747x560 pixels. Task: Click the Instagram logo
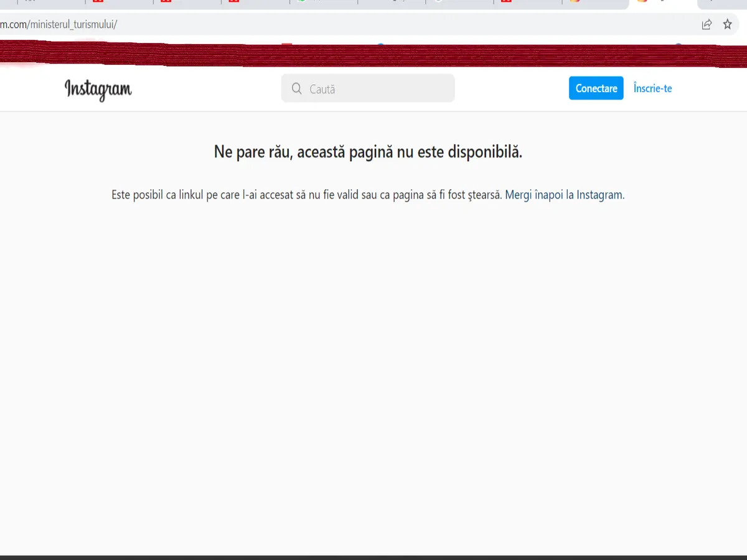pos(98,89)
